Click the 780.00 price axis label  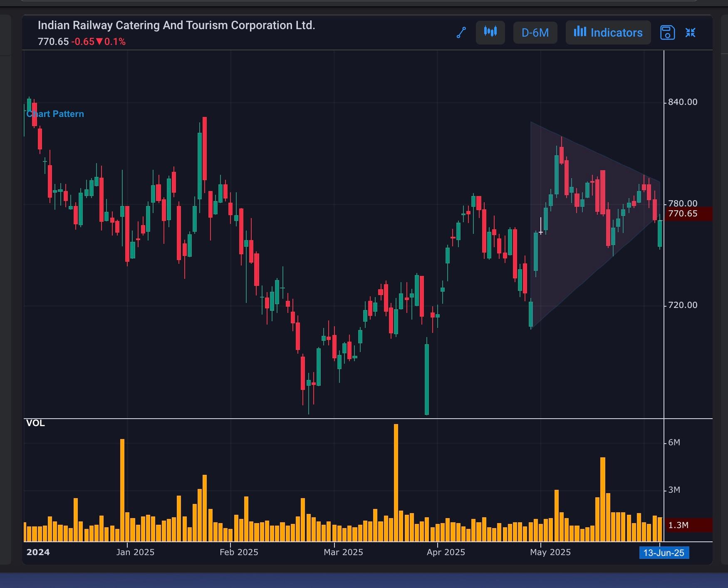coord(683,203)
